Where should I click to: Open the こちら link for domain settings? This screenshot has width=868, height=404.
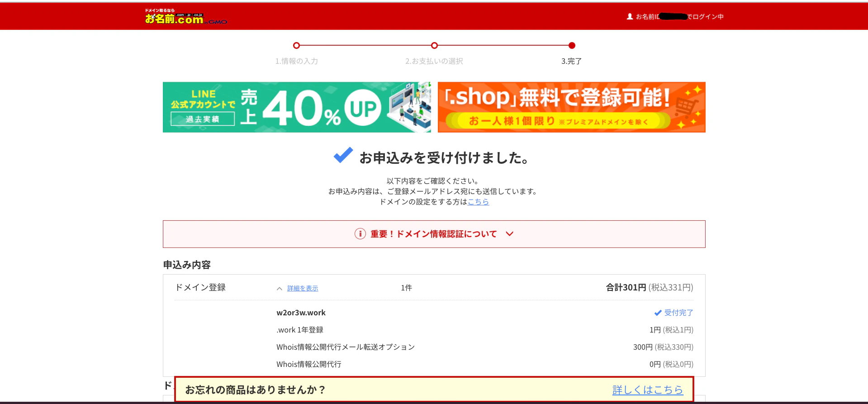[x=478, y=202]
